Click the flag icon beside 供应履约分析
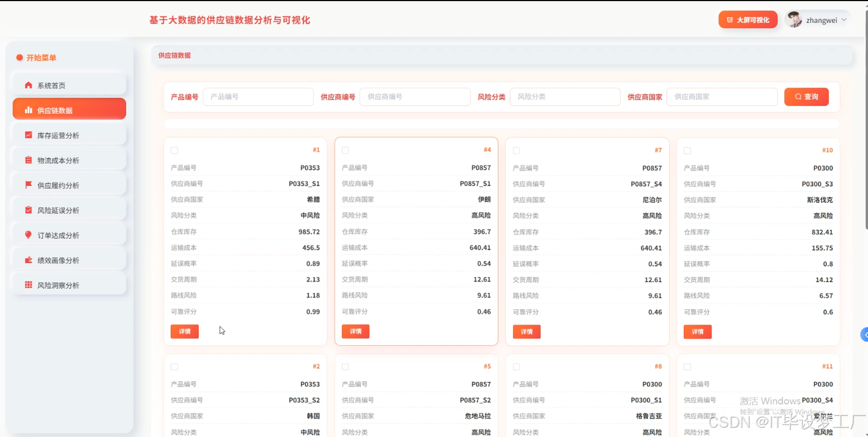The image size is (868, 437). pyautogui.click(x=28, y=185)
